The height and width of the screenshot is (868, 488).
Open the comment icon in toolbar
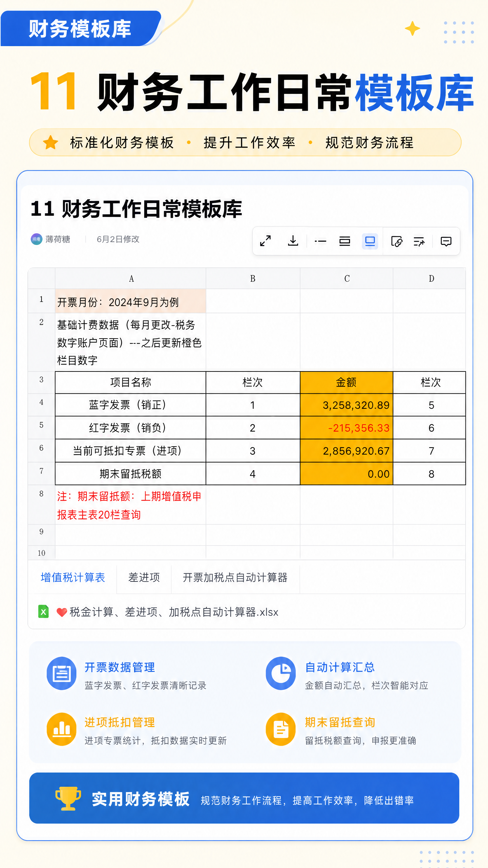tap(446, 241)
